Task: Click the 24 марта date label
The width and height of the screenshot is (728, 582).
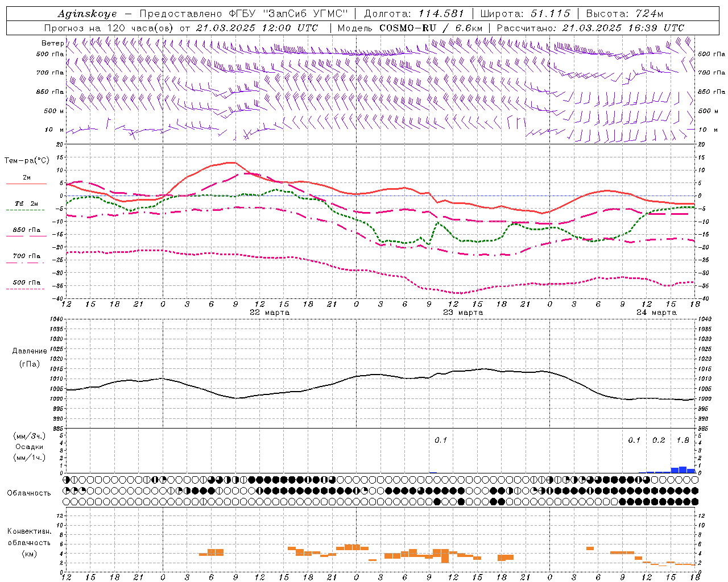Action: 656,313
